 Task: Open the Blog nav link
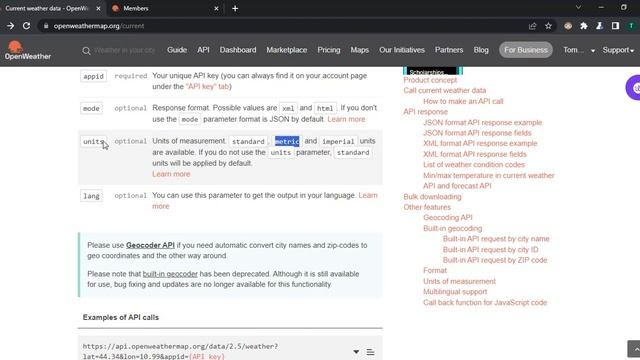click(x=481, y=50)
